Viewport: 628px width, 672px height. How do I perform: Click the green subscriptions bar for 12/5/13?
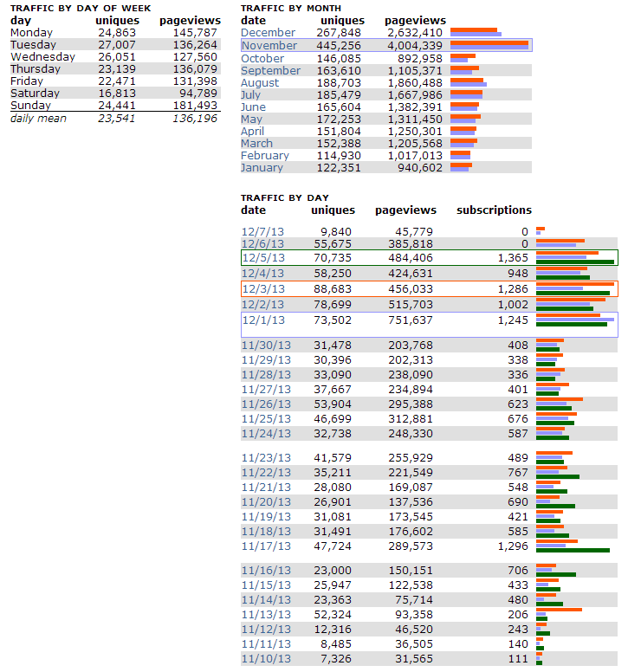coord(574,262)
